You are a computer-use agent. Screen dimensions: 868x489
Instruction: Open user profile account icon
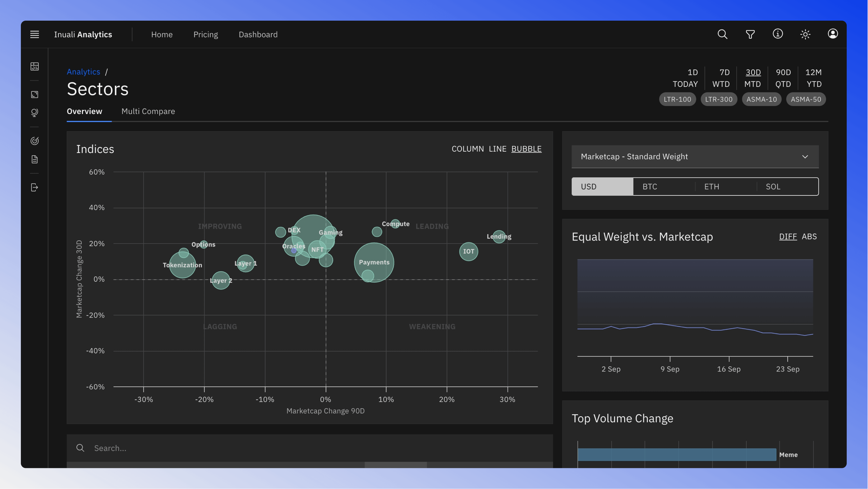pyautogui.click(x=833, y=34)
